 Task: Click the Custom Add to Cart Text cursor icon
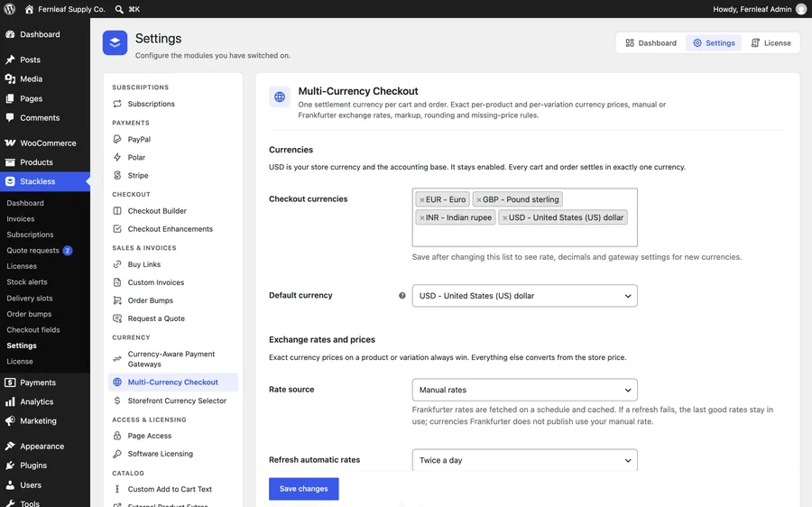[117, 489]
